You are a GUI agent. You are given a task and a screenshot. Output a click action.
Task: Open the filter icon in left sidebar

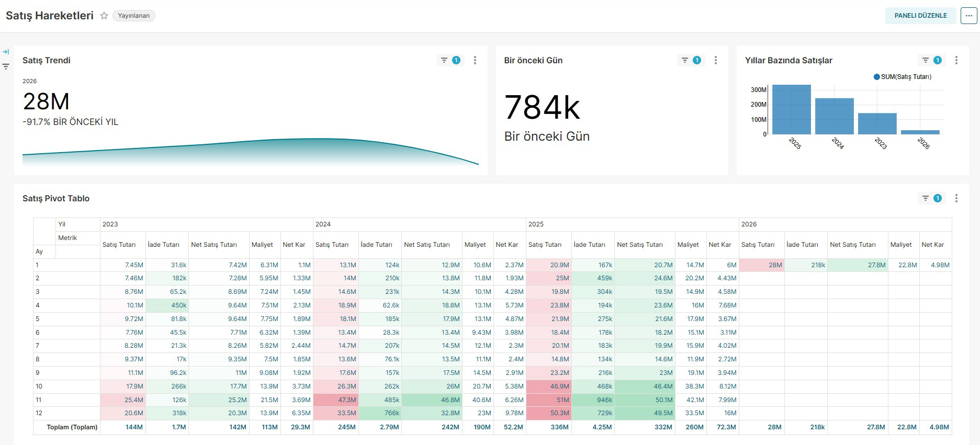(x=6, y=66)
